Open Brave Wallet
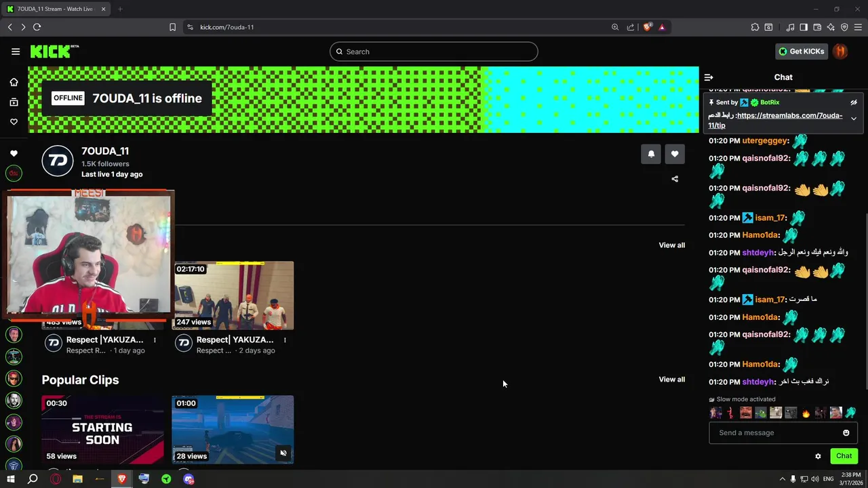Screen dimensions: 868x488 [817, 27]
